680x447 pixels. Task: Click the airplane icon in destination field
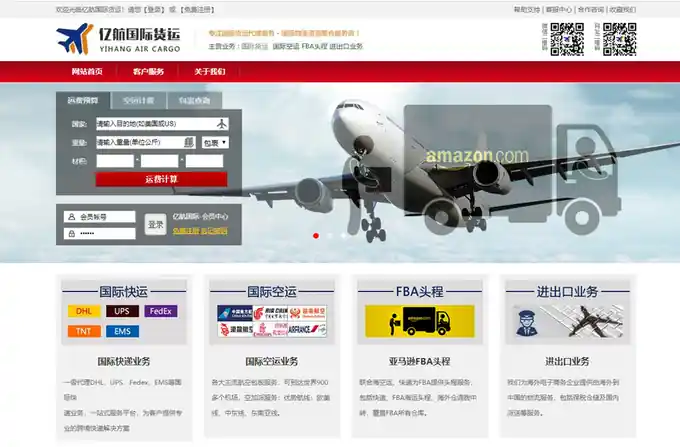pos(222,124)
